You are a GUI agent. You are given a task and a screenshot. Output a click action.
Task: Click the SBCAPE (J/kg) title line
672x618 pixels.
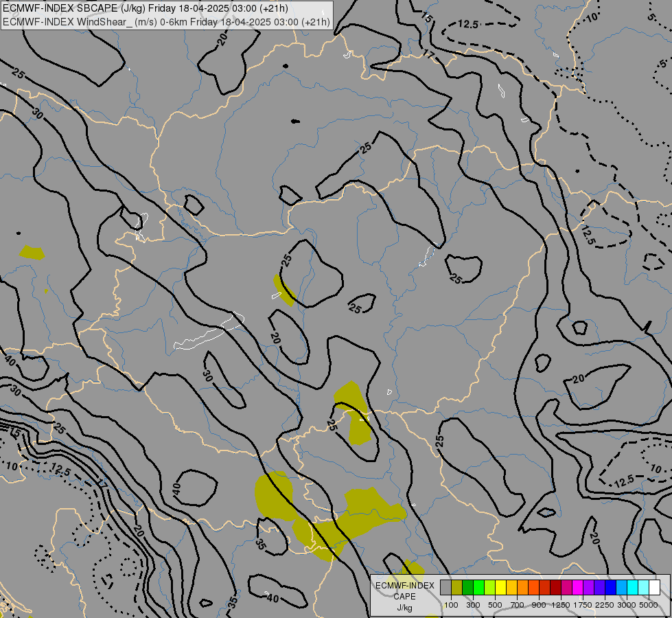[x=146, y=8]
